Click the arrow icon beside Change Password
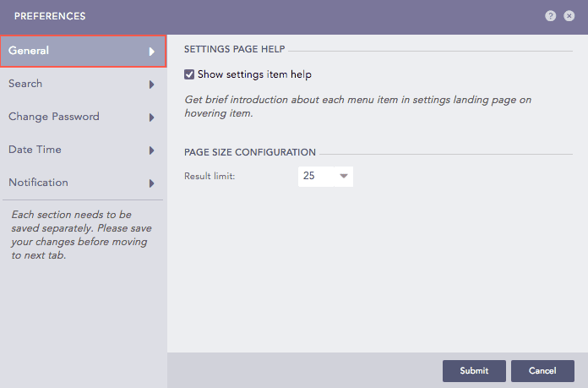Viewport: 588px width, 388px height. click(x=152, y=117)
